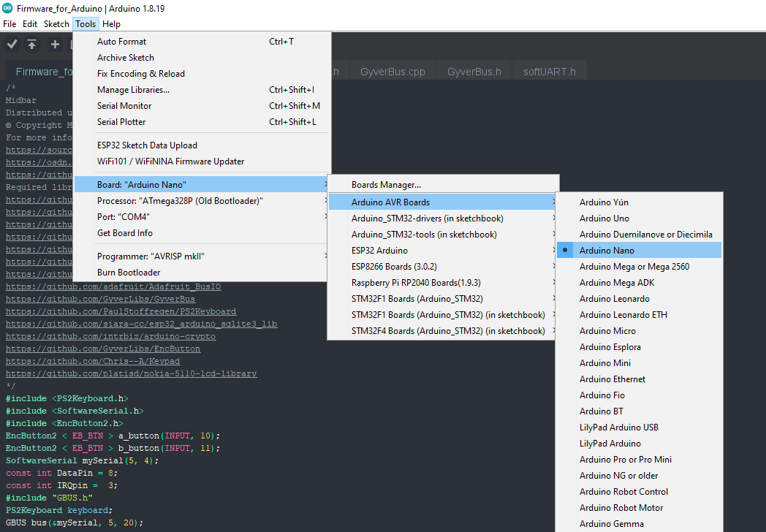Click Get Board Info
The height and width of the screenshot is (532, 766).
tap(202, 234)
